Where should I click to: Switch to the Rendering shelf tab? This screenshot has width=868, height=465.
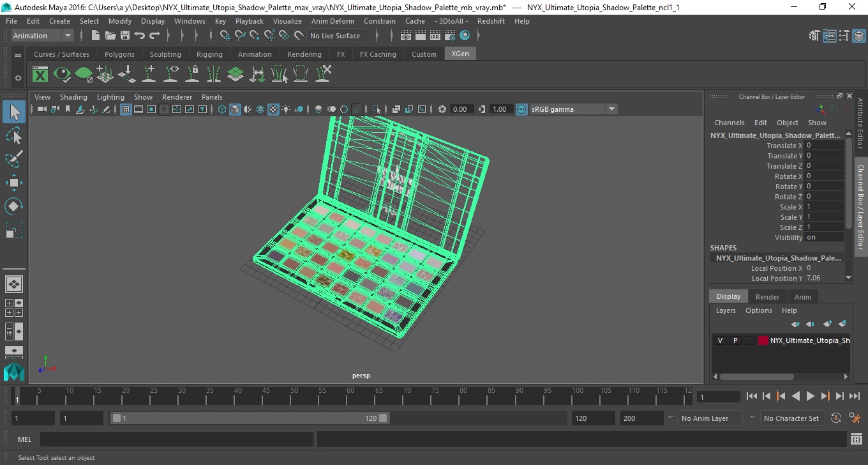tap(304, 54)
